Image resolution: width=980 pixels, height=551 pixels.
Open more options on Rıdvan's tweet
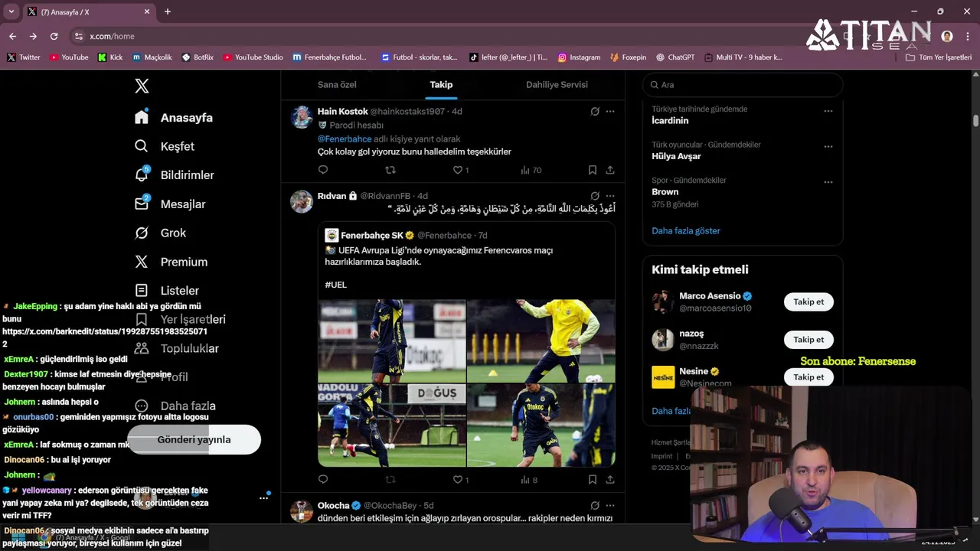point(610,196)
